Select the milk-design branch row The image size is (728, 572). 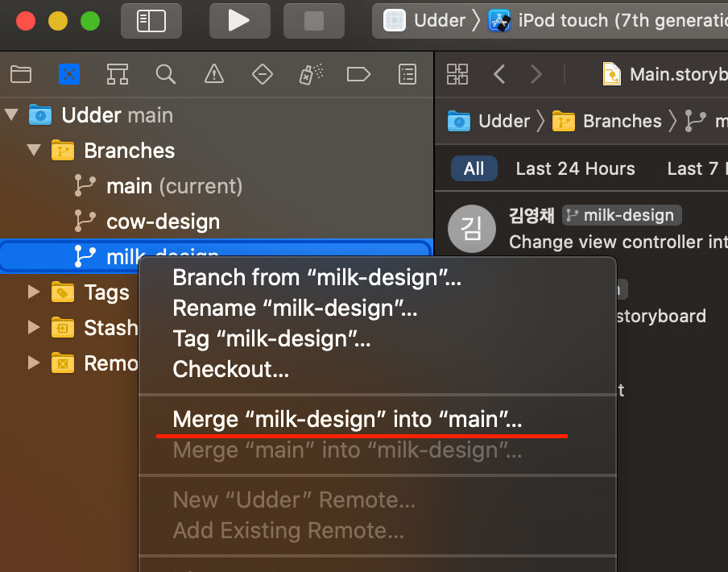[217, 256]
